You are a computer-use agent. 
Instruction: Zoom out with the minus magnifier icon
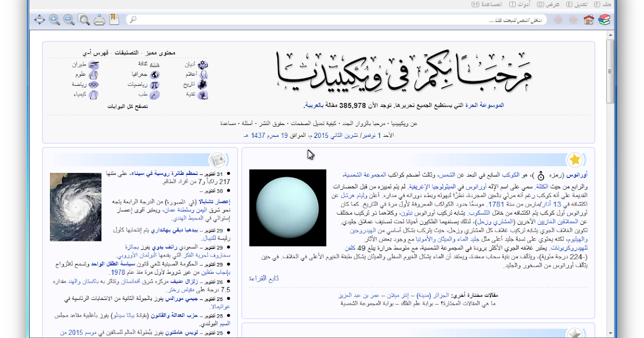pyautogui.click(x=69, y=20)
